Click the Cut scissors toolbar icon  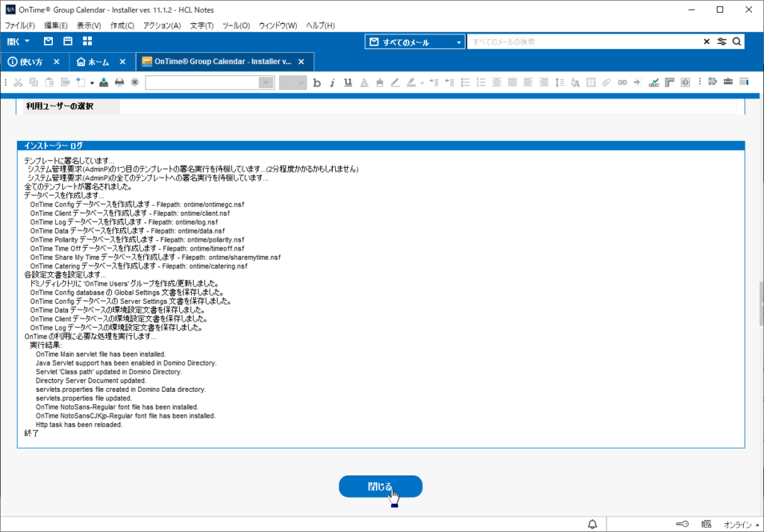click(19, 82)
